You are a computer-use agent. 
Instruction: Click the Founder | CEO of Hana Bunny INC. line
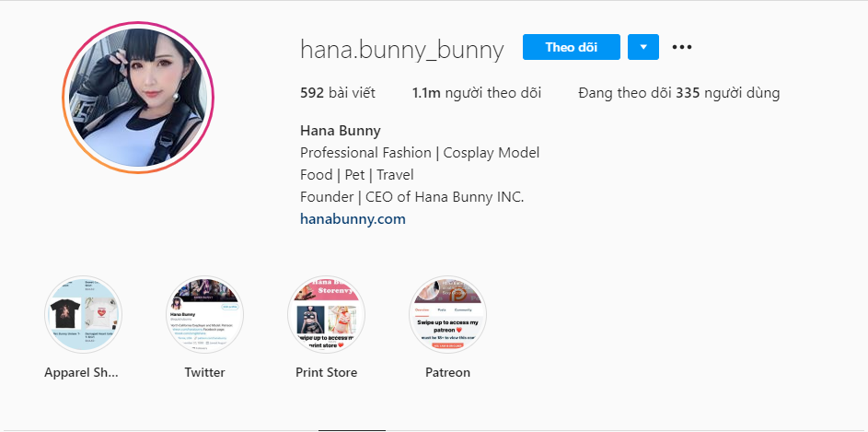[411, 197]
